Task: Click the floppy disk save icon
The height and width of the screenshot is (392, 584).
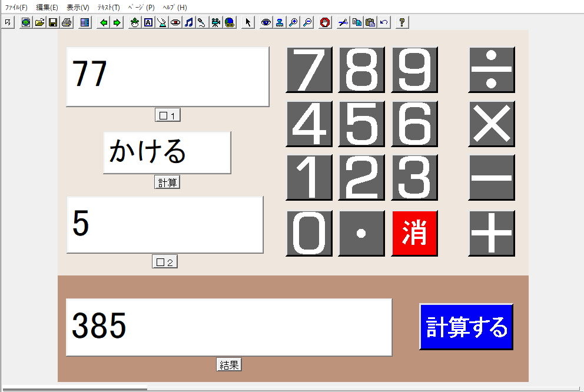Action: pos(53,22)
